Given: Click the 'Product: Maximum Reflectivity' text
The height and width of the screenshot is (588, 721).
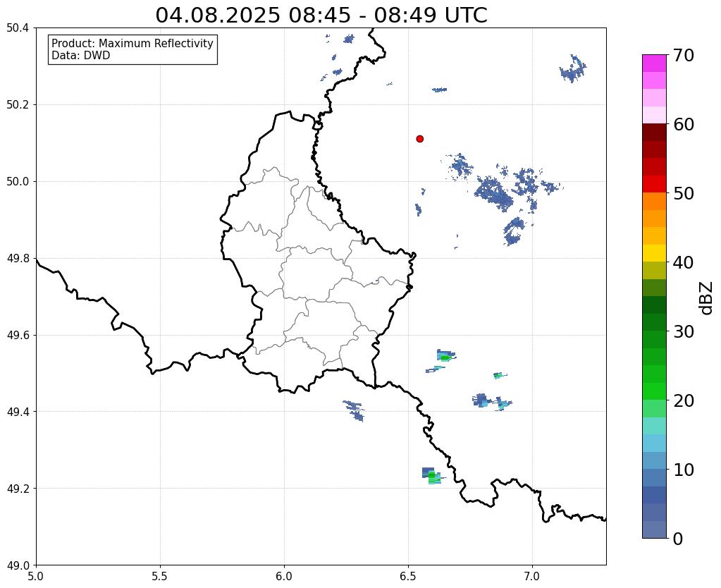Looking at the screenshot, I should click(133, 43).
